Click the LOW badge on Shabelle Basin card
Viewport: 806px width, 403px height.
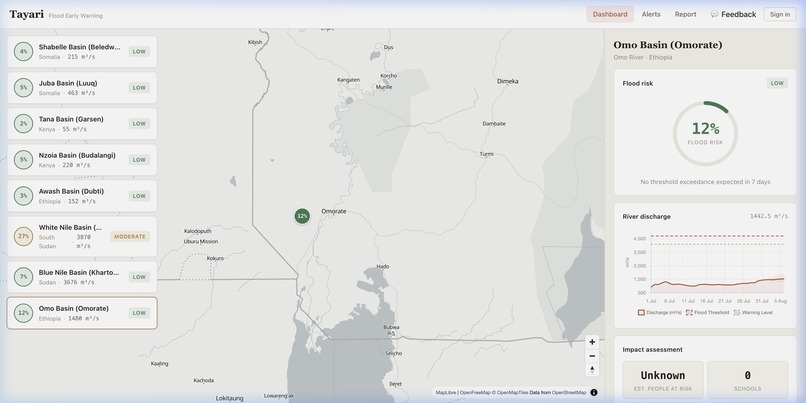click(x=139, y=51)
